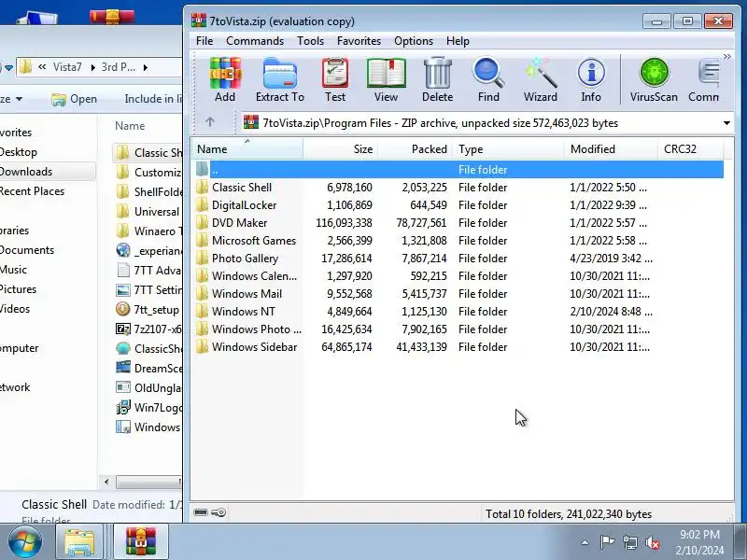Sort by the Size column header

[341, 149]
